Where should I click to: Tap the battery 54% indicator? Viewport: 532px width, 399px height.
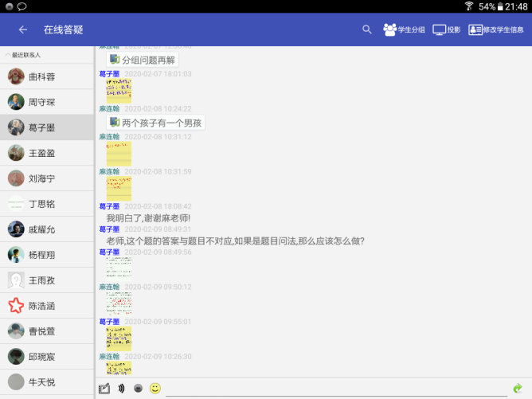click(491, 6)
